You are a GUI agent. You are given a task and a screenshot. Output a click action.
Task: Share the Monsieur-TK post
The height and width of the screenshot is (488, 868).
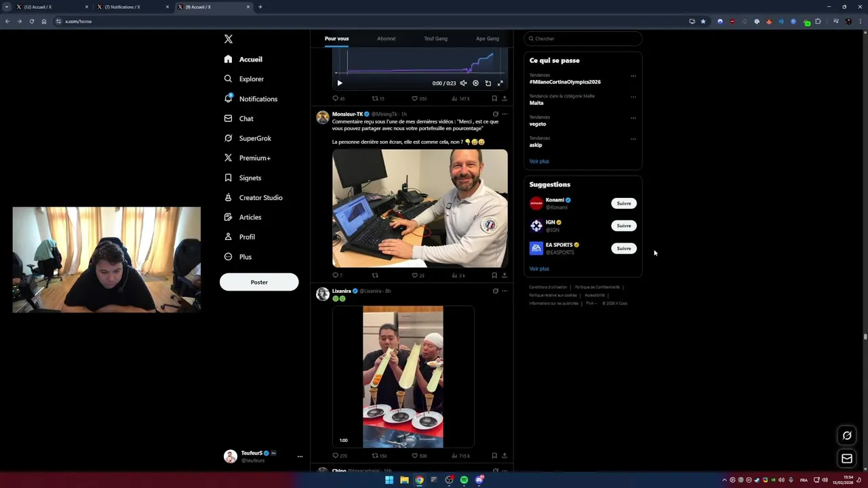pyautogui.click(x=505, y=275)
